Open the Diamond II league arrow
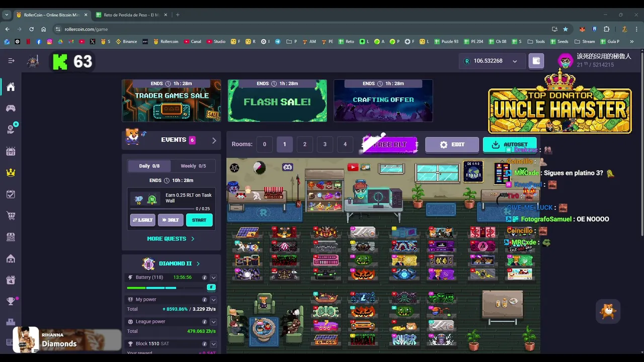 tap(198, 263)
